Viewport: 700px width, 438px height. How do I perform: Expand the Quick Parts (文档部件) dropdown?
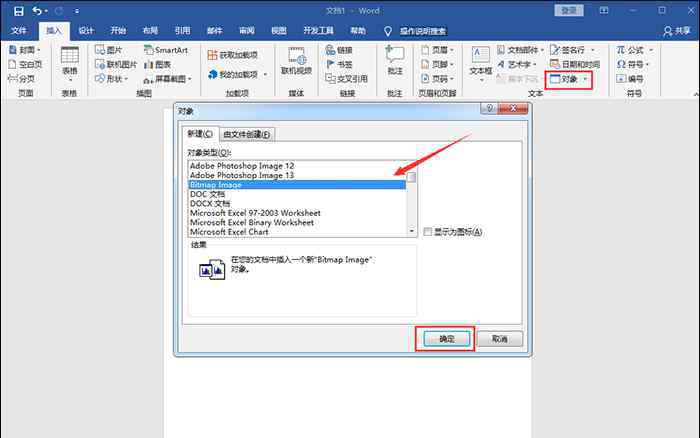click(x=542, y=50)
